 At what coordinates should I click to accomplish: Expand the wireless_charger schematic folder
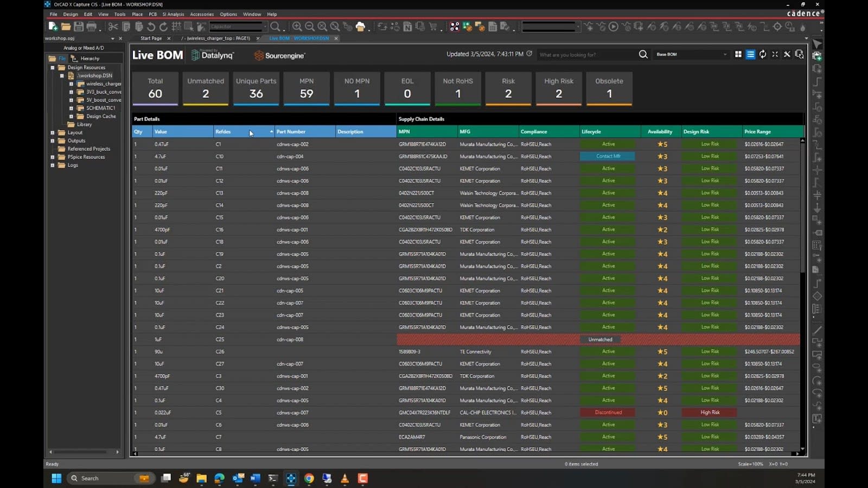[71, 84]
